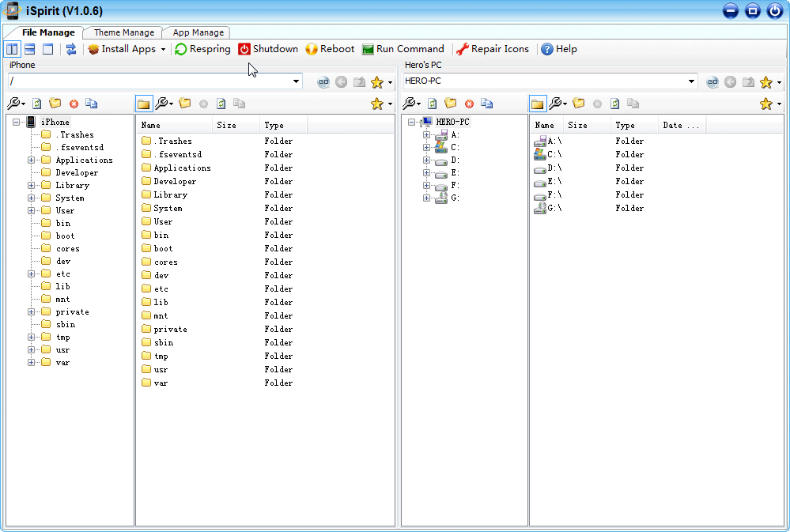This screenshot has width=790, height=532.
Task: Expand the G: drive in HERO-PC tree
Action: click(427, 198)
